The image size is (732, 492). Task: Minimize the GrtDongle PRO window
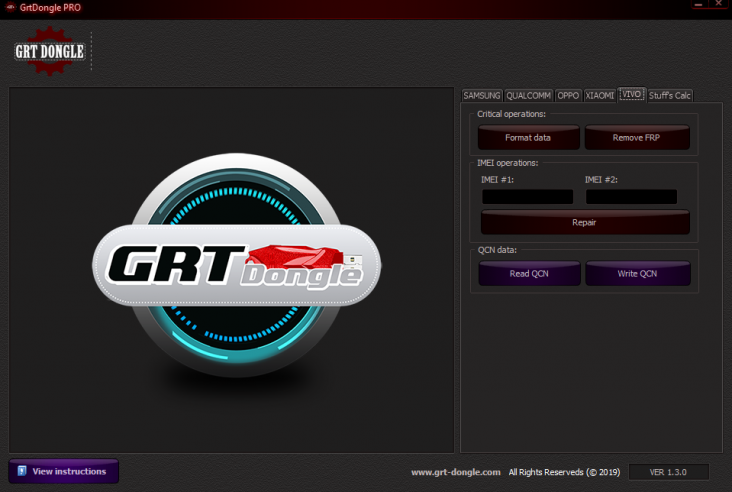tap(698, 4)
